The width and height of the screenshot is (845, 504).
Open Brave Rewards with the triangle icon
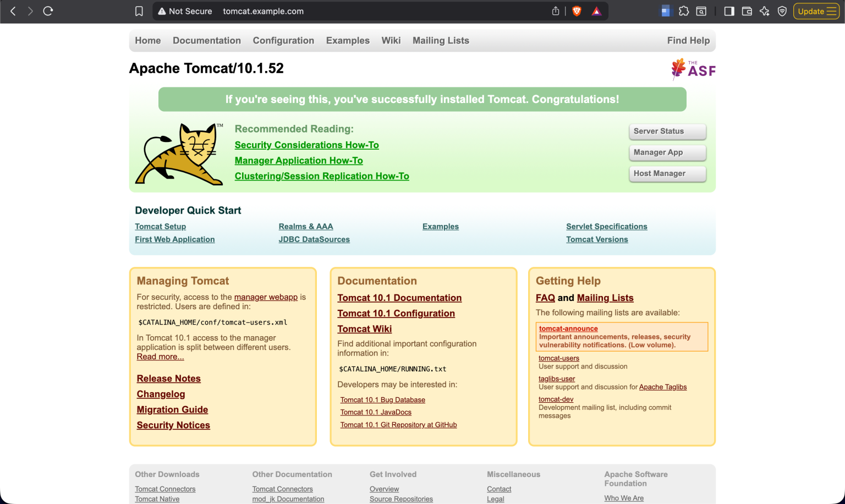tap(596, 10)
